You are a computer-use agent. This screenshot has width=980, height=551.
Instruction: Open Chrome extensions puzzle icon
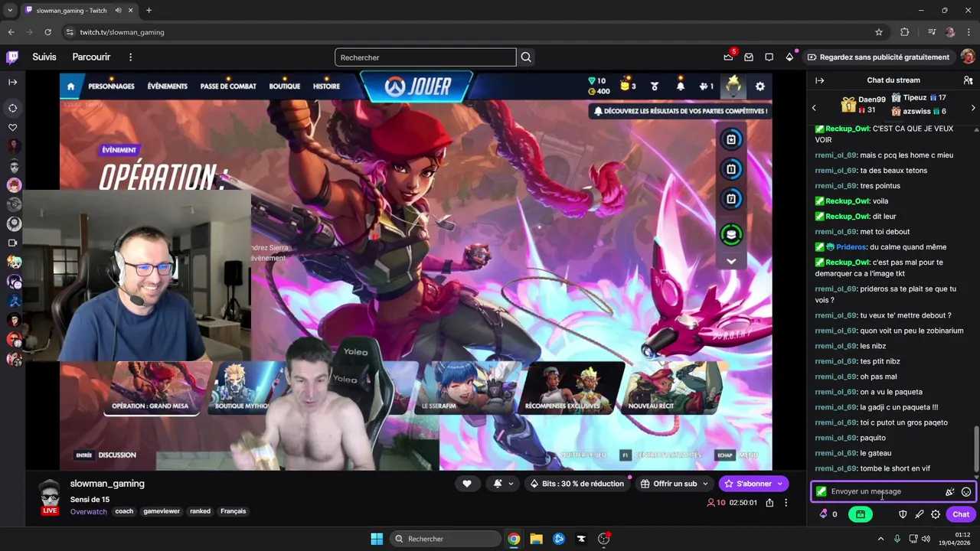[x=905, y=32]
